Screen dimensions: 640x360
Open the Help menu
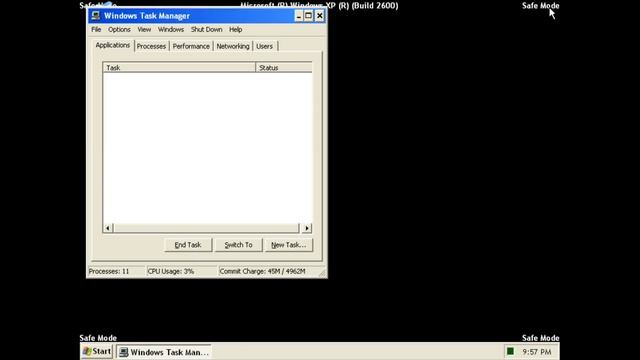(236, 29)
